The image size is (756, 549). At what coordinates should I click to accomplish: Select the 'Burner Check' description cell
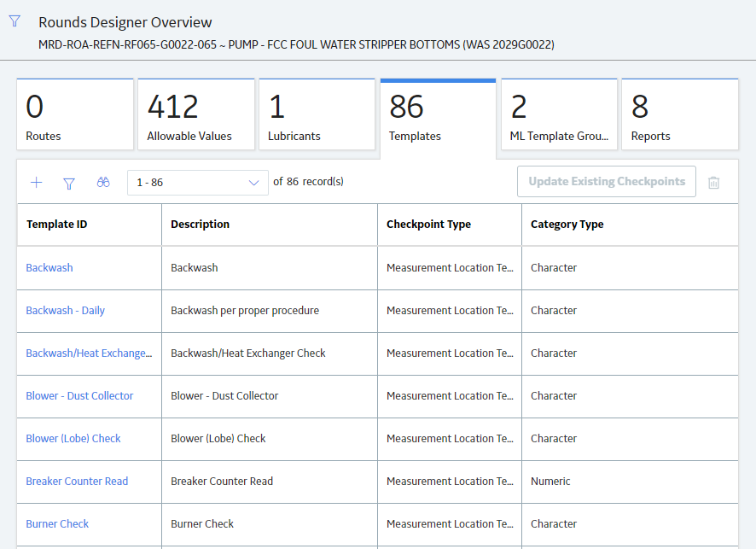tap(270, 524)
